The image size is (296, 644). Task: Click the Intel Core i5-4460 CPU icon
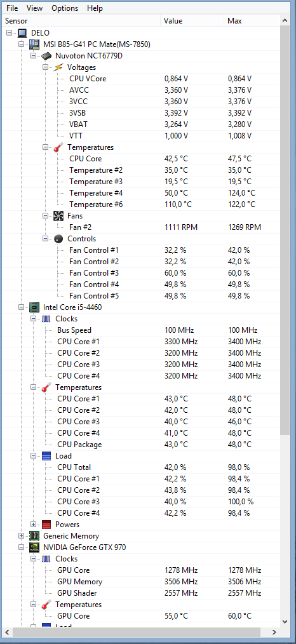tap(34, 307)
